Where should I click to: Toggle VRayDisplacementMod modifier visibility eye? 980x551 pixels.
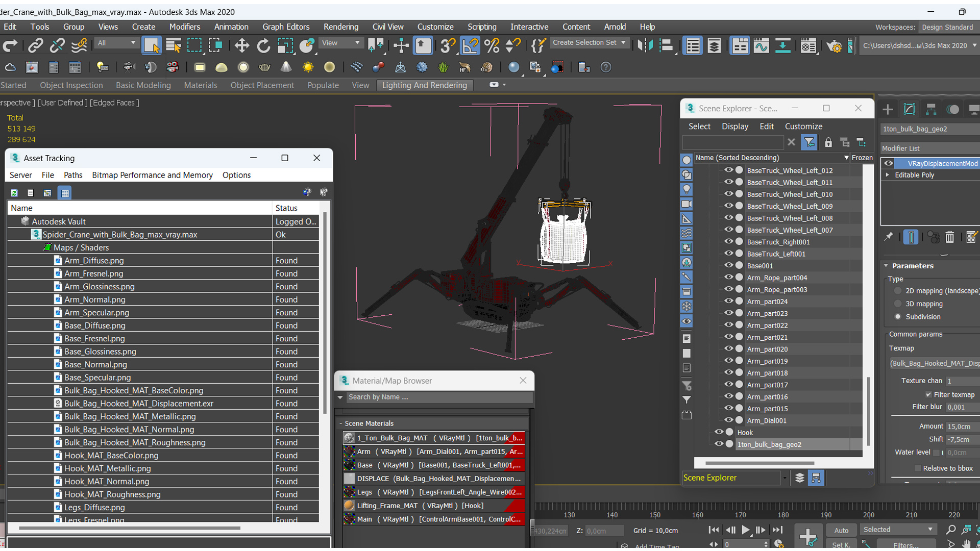[x=889, y=163]
